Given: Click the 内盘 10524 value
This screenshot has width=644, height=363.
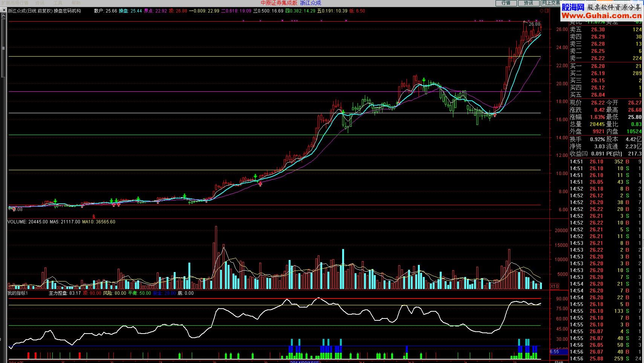Looking at the screenshot, I should (x=634, y=131).
